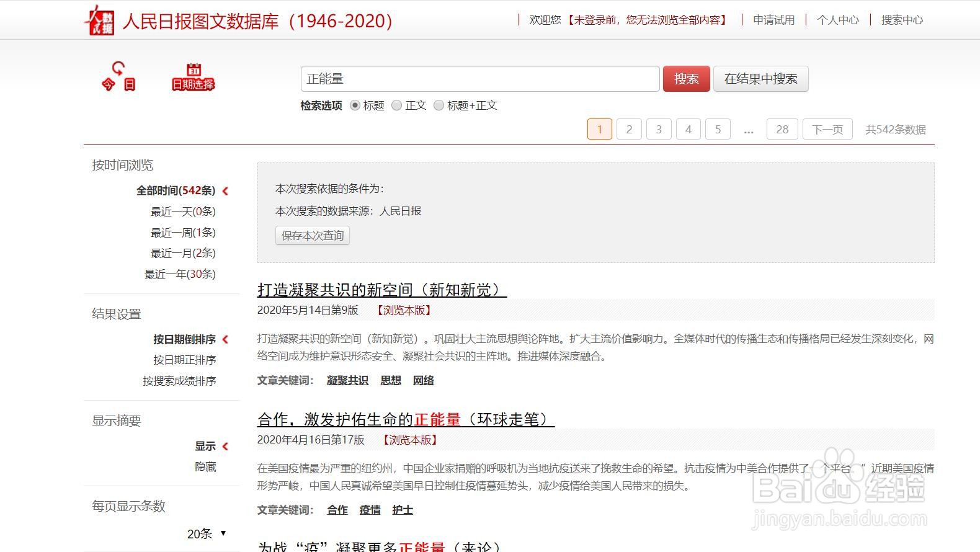Sort results 按日期正排序
Viewport: 980px width, 552px height.
coord(184,360)
